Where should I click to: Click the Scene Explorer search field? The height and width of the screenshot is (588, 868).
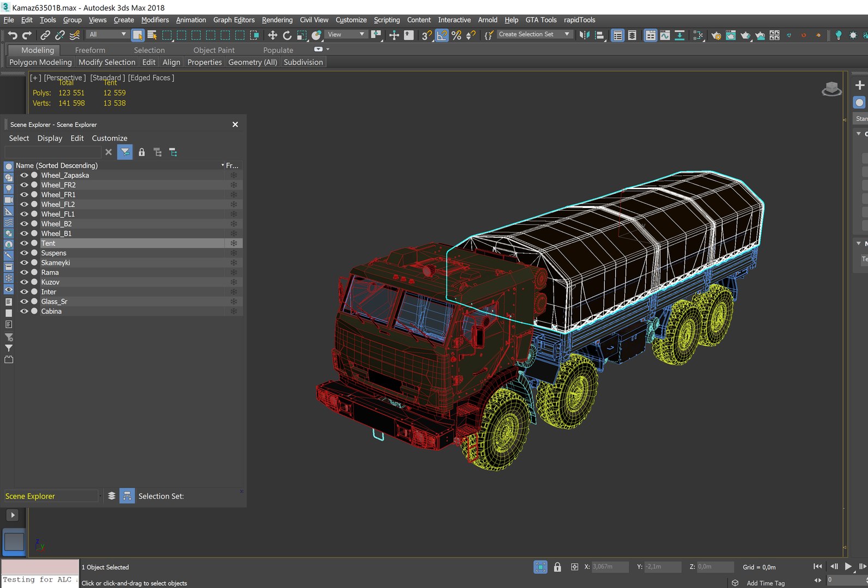(x=53, y=152)
